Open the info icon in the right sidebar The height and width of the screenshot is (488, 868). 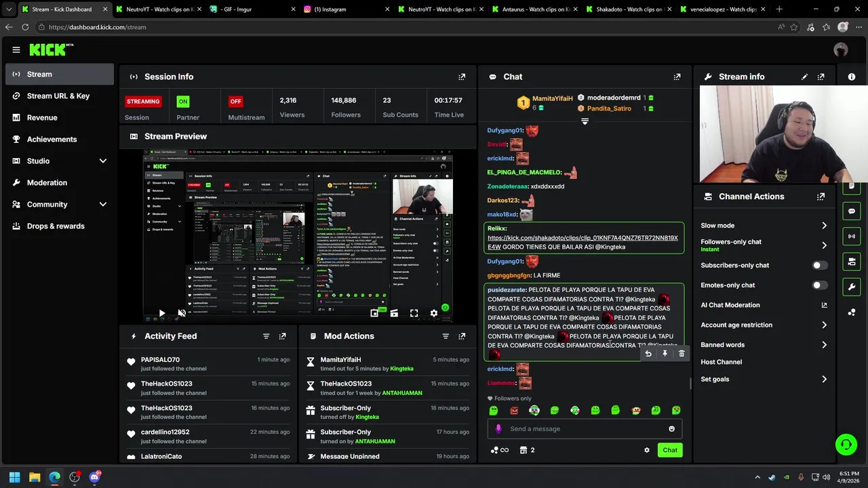[852, 77]
